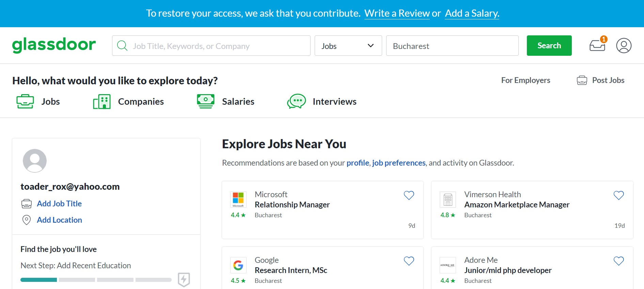The image size is (644, 289).
Task: Open the Amazon Marketplace Manager job title
Action: [517, 205]
